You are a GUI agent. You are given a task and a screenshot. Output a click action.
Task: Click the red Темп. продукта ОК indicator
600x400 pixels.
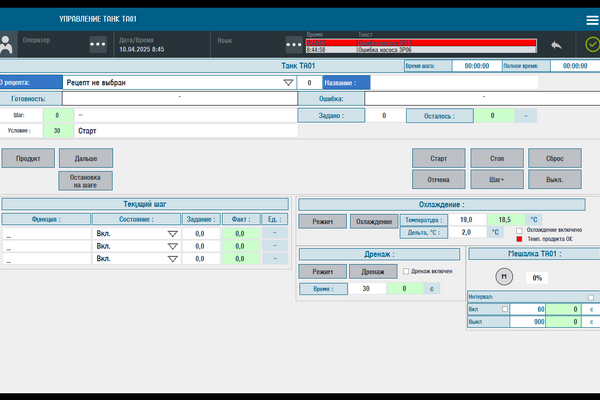tap(519, 239)
